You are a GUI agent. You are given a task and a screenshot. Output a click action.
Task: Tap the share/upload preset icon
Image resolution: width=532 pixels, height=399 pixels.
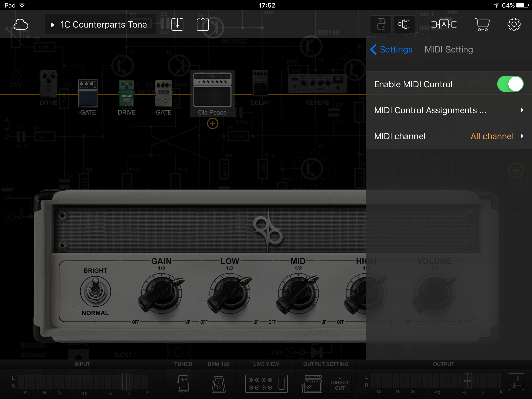click(x=203, y=24)
